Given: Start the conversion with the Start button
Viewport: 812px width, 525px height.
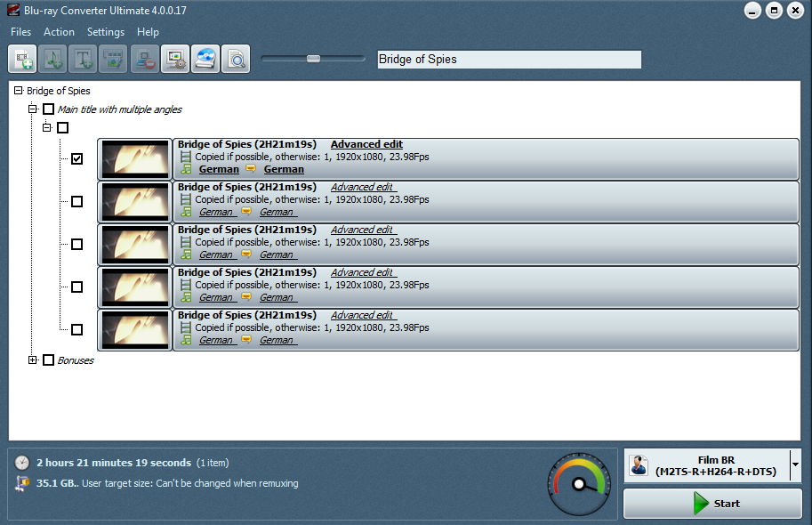Looking at the screenshot, I should (x=712, y=504).
